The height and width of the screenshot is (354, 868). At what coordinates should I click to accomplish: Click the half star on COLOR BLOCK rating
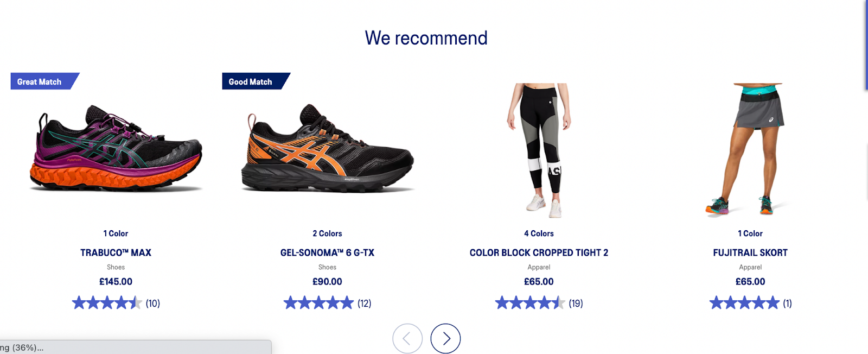click(559, 302)
